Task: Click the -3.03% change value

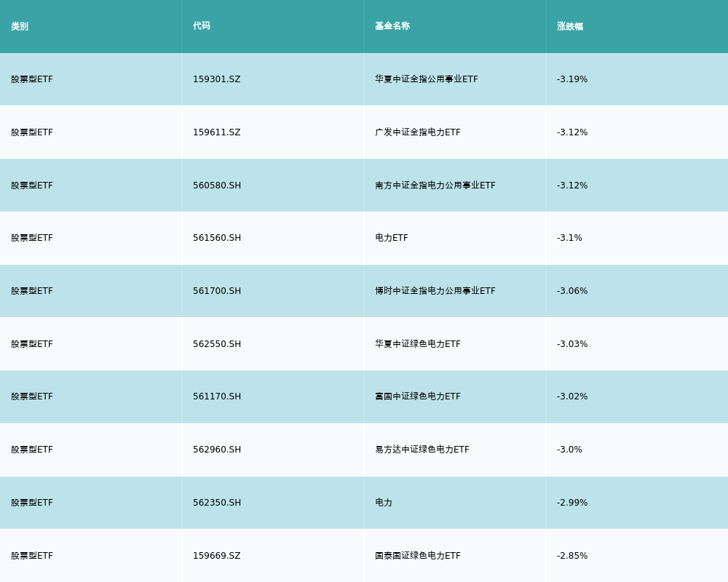Action: [572, 344]
